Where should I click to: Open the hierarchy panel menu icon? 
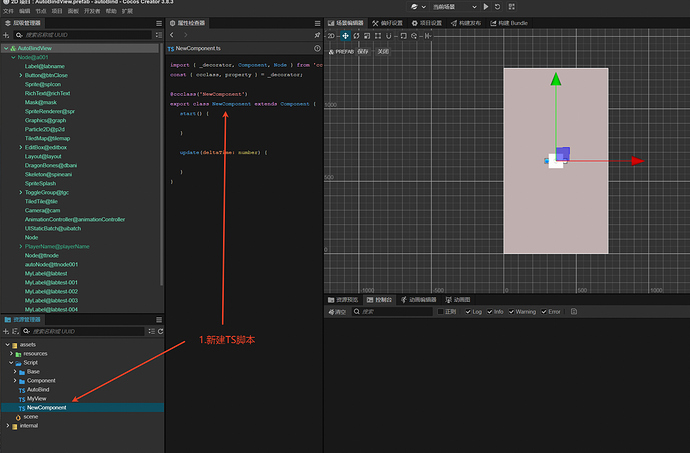pos(158,22)
